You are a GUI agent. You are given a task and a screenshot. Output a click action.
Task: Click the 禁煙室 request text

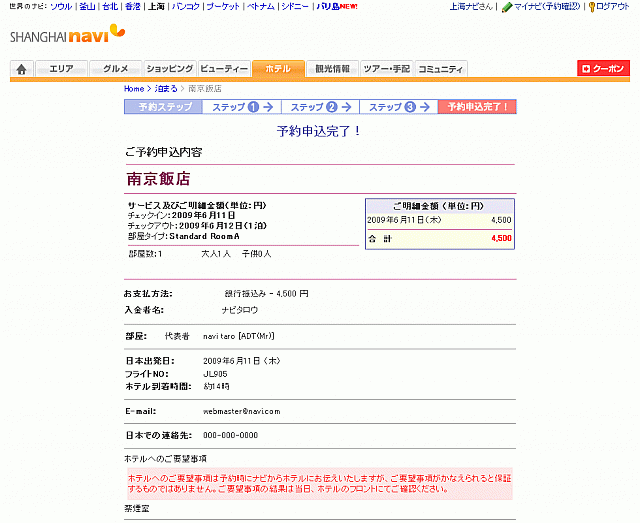click(x=137, y=509)
